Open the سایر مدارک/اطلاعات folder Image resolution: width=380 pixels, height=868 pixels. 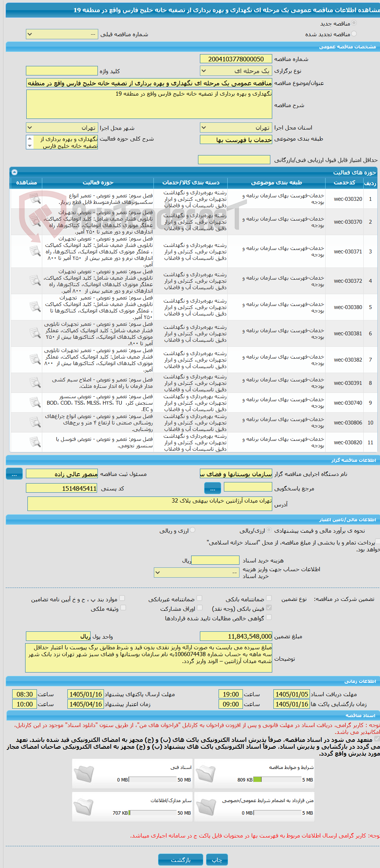pos(83,807)
